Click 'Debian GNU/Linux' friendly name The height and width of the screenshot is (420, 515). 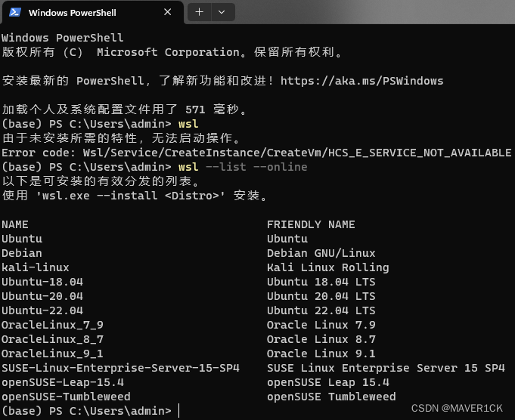click(321, 253)
